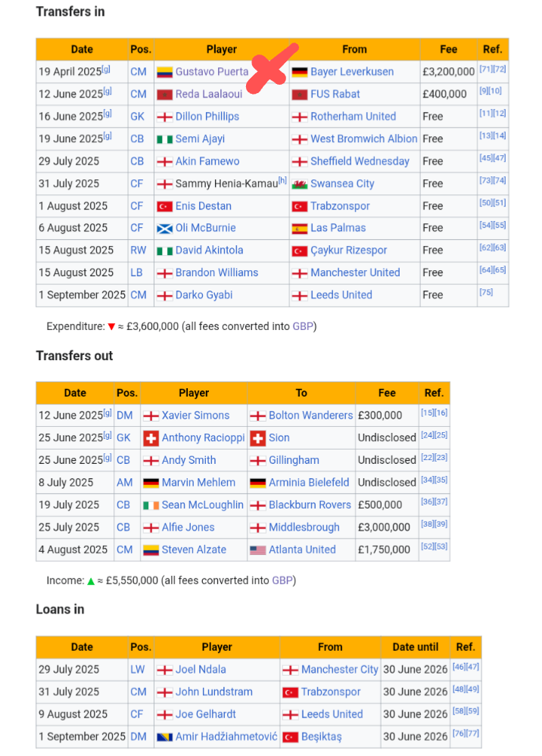Screen dimensions: 542x756
Task: Click the Germany flag beside Bayer Leverkusen
Action: tap(300, 73)
